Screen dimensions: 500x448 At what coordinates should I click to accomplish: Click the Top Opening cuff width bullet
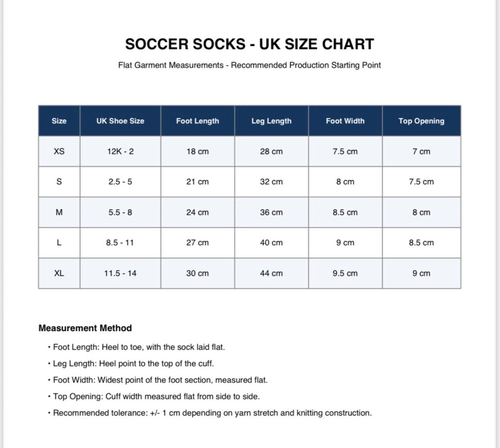point(154,397)
